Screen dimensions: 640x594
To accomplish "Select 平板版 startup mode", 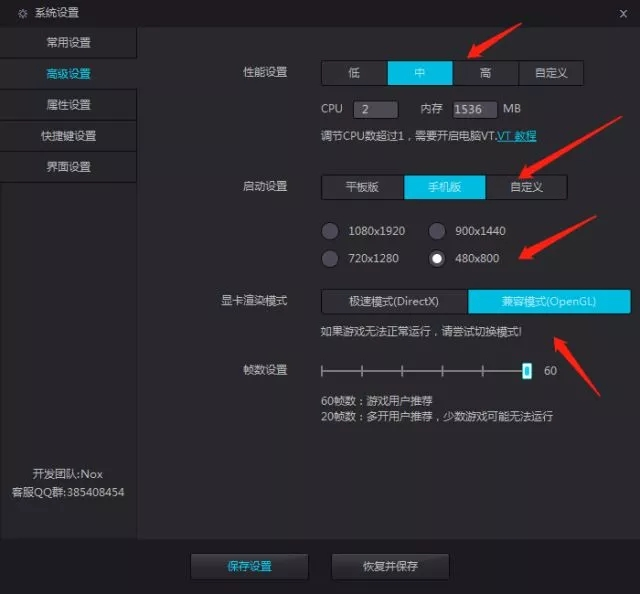I will (x=362, y=187).
